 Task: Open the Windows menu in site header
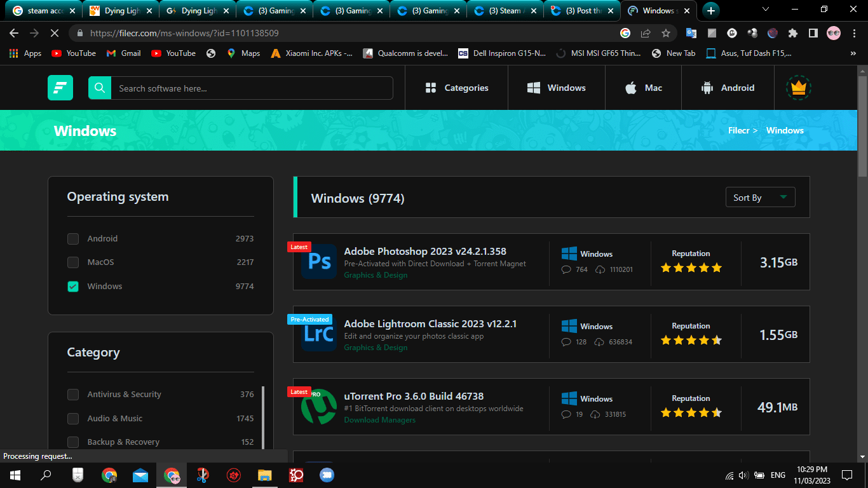[x=557, y=88]
